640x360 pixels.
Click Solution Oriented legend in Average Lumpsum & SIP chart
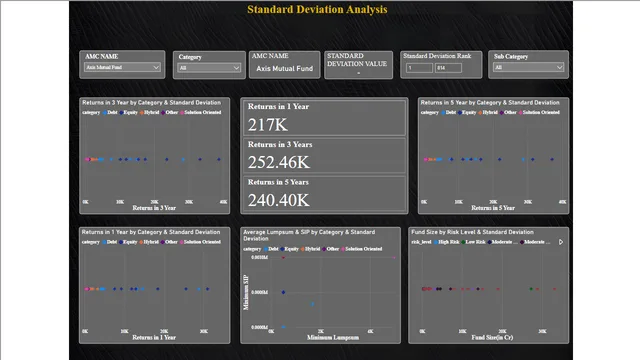coord(362,249)
